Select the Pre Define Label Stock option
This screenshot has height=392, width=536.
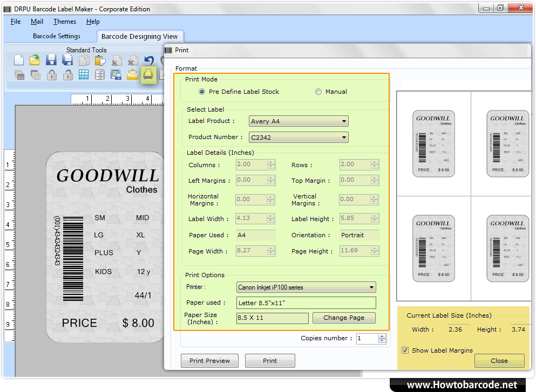pyautogui.click(x=201, y=92)
